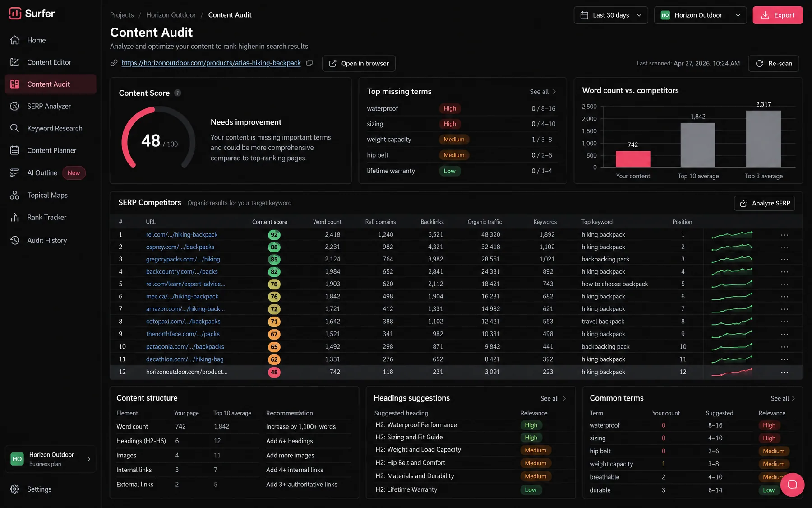
Task: Open row options for thenorthface.com row
Action: (784, 334)
